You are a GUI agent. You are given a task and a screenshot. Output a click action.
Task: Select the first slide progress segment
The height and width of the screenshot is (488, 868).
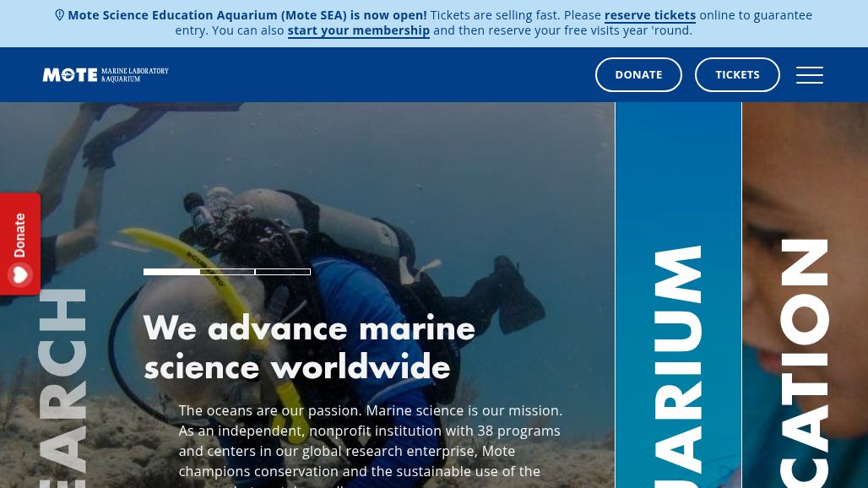171,272
